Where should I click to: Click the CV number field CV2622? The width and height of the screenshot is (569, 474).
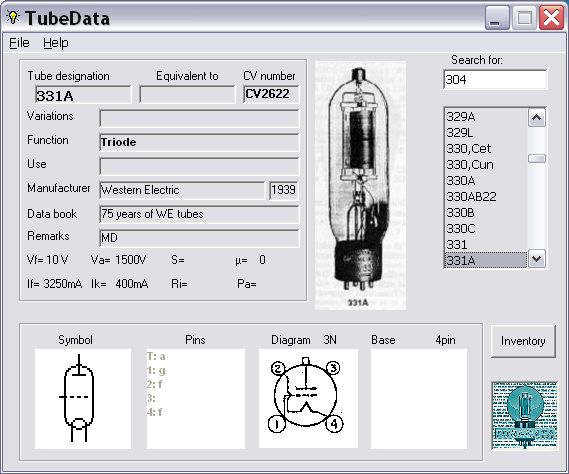click(271, 94)
